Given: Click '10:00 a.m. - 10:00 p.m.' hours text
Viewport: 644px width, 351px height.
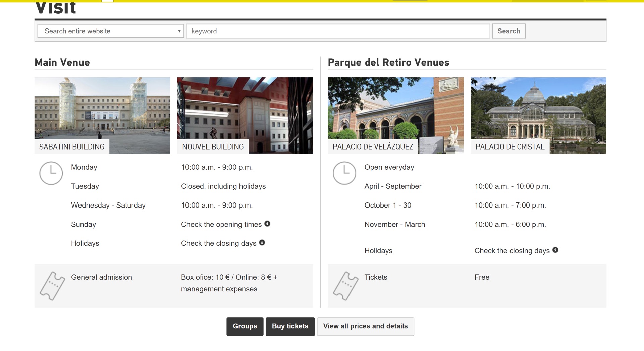Looking at the screenshot, I should (x=512, y=186).
